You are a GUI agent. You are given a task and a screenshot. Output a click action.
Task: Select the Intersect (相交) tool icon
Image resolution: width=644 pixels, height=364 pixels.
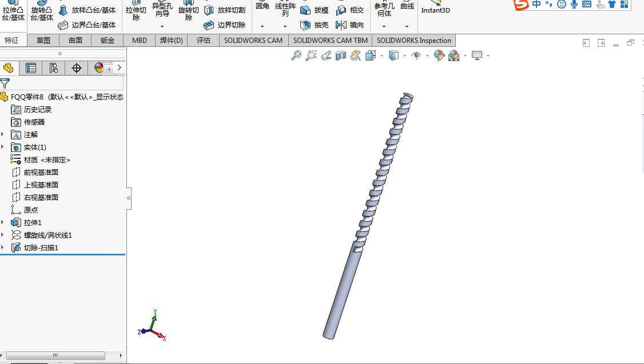(341, 10)
